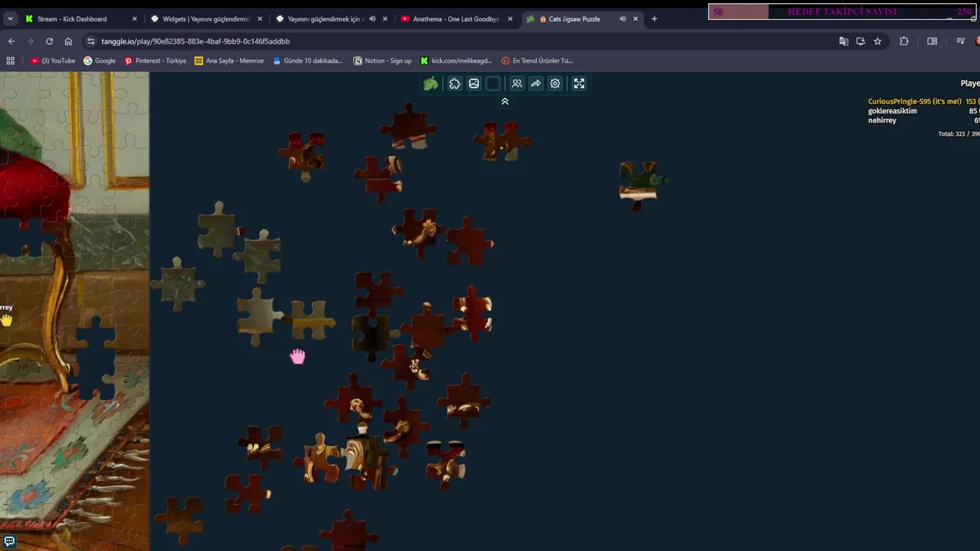Open the media controls icon

pyautogui.click(x=960, y=41)
